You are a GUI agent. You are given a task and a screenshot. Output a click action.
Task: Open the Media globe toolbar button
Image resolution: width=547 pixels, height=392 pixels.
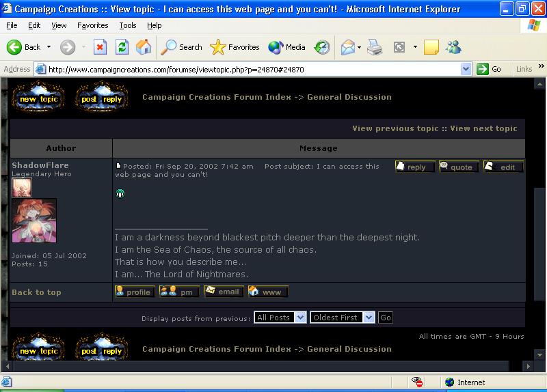point(286,47)
